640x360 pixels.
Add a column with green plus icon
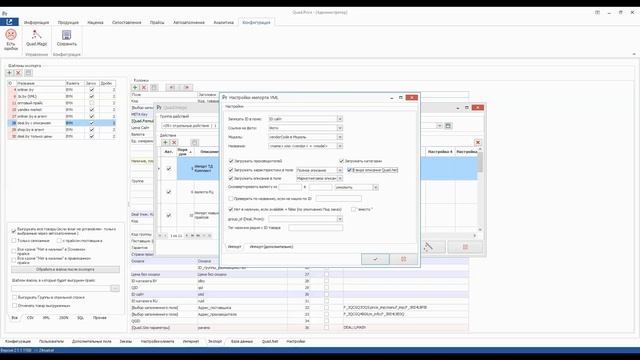coord(135,87)
